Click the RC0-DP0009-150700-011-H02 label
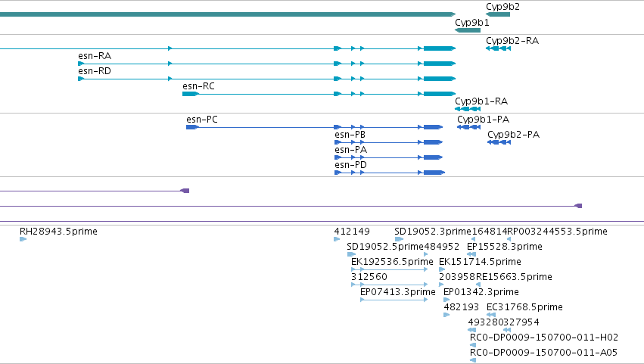Viewport: 644px width, 364px height. (544, 338)
